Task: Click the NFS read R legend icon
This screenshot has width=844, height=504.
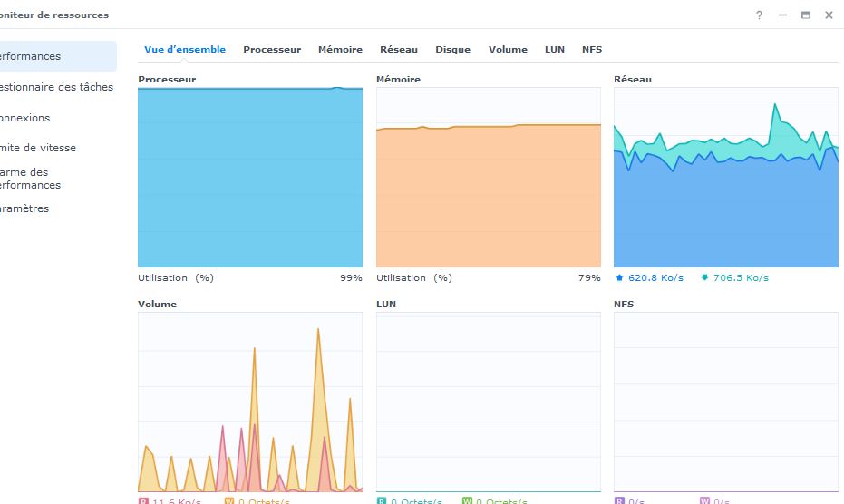Action: click(x=619, y=500)
